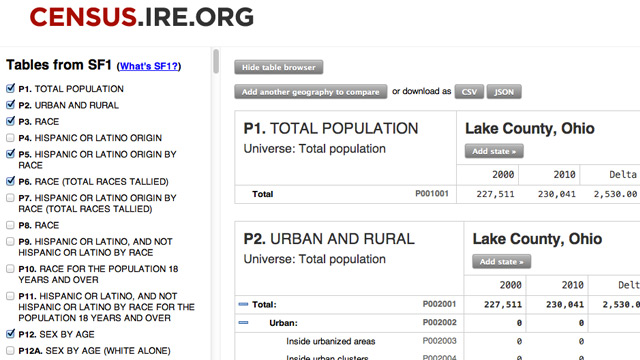
Task: Click the 2010 column header in P2 table
Action: (x=572, y=285)
